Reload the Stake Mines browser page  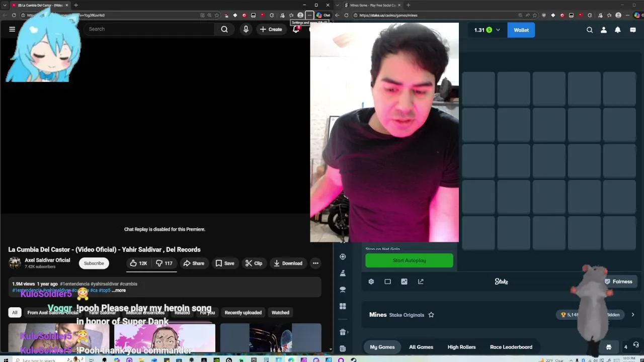[x=346, y=15]
